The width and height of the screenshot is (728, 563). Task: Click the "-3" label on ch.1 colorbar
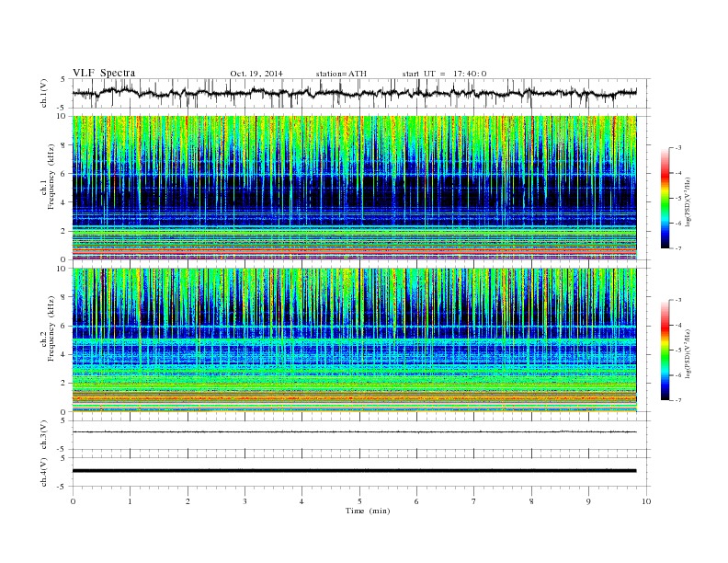point(678,148)
